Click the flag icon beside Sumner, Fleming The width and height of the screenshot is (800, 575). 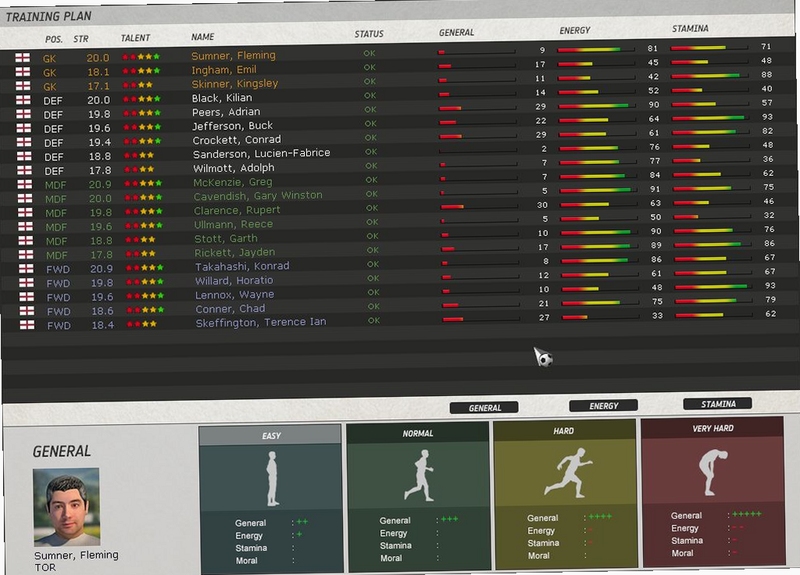[22, 58]
